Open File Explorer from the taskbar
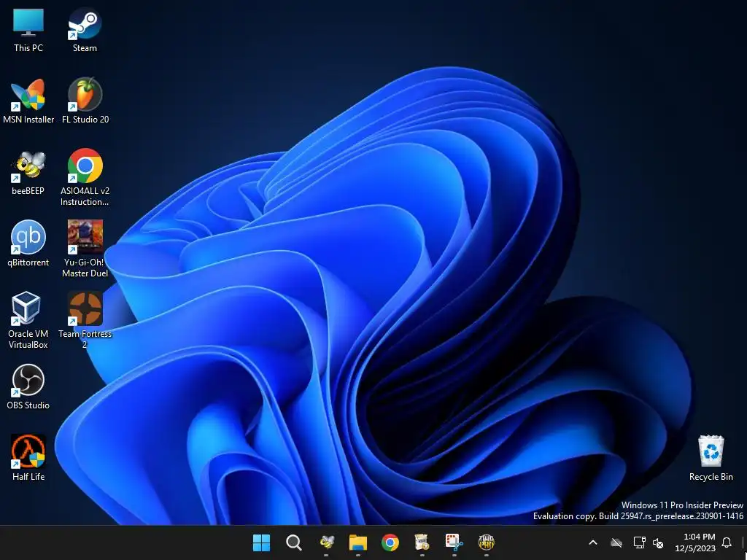747x560 pixels. pyautogui.click(x=357, y=542)
